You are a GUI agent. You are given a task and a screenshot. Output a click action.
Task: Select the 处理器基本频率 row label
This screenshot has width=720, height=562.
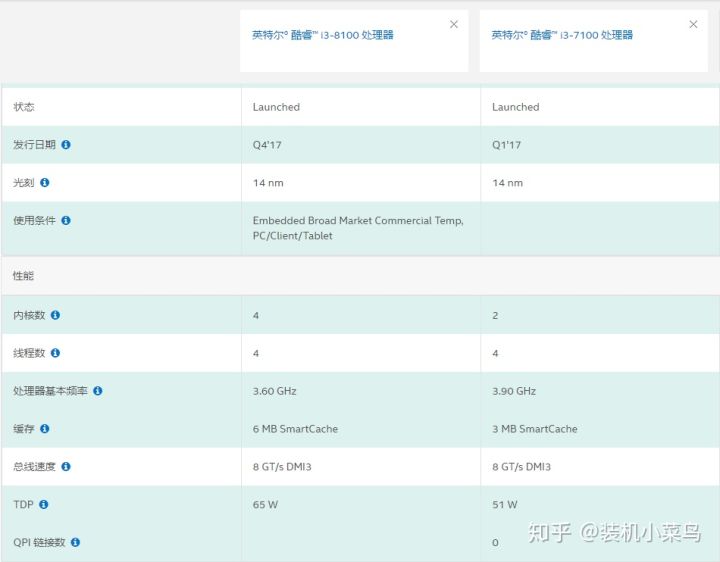tap(51, 391)
